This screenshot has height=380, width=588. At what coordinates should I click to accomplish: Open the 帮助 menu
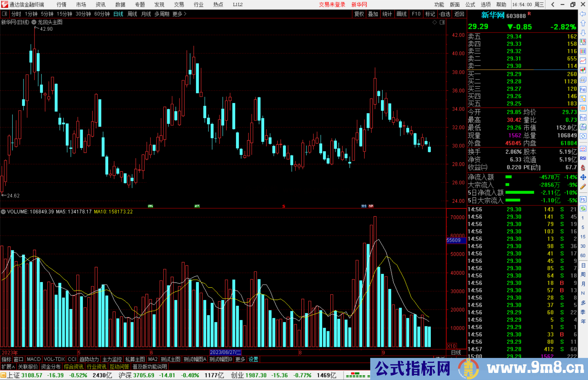[501, 5]
